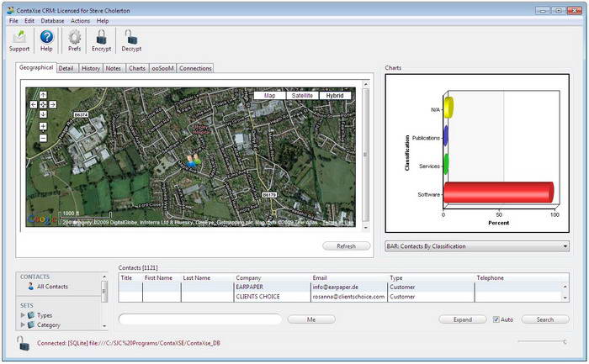Click the Search button

click(x=545, y=319)
